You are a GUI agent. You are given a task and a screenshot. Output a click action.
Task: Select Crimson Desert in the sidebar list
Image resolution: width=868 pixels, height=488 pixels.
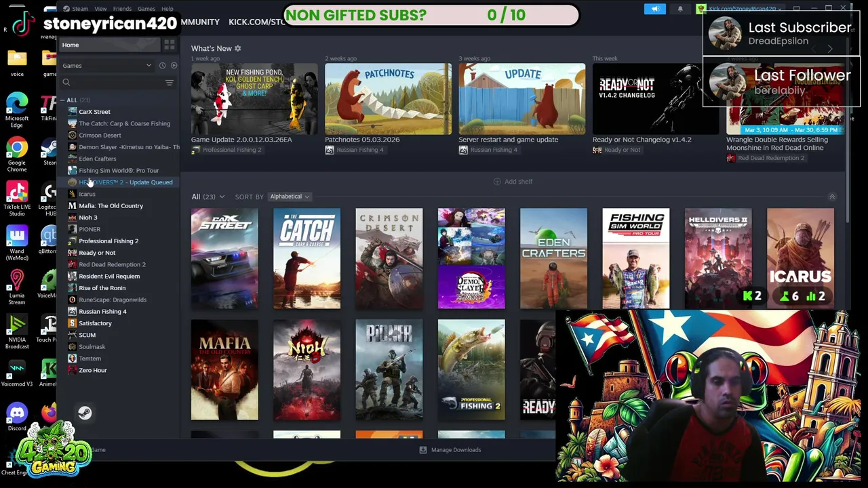(x=100, y=136)
